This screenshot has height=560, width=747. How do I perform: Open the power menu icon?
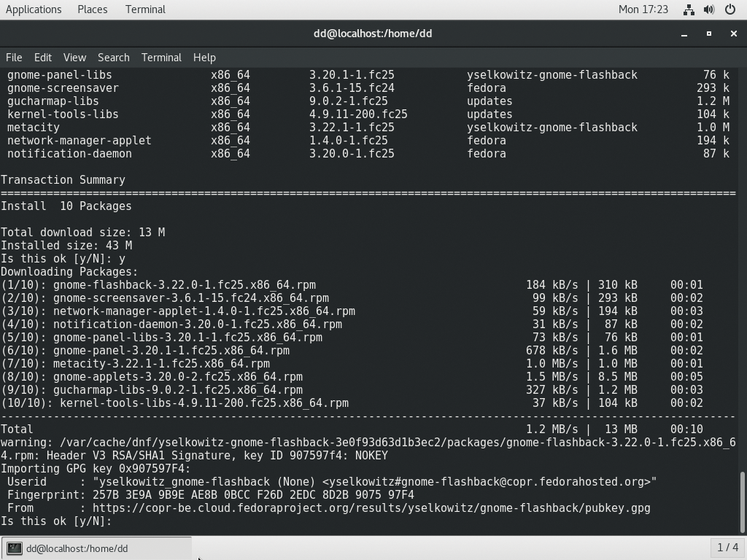tap(729, 9)
